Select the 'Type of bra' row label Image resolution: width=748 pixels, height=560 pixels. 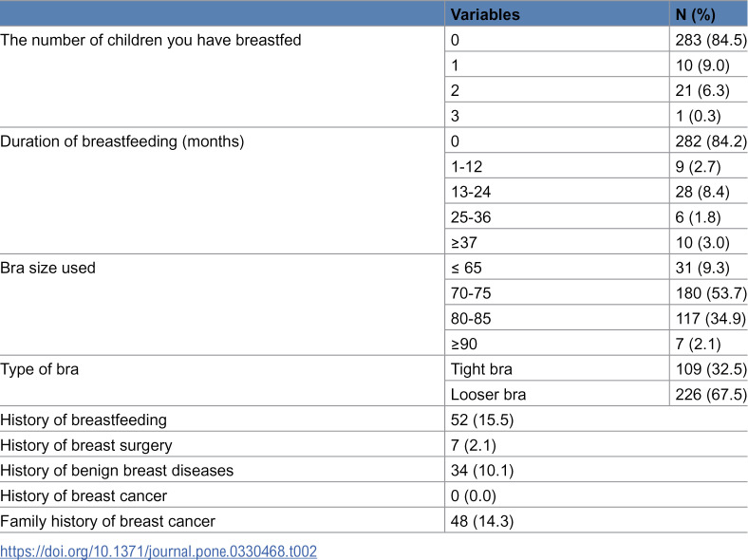(x=40, y=369)
